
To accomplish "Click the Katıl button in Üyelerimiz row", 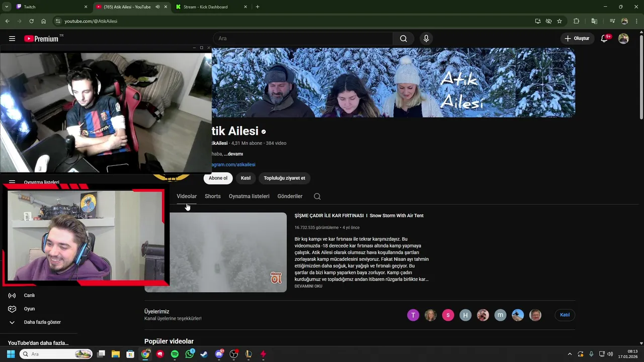I will (x=565, y=315).
